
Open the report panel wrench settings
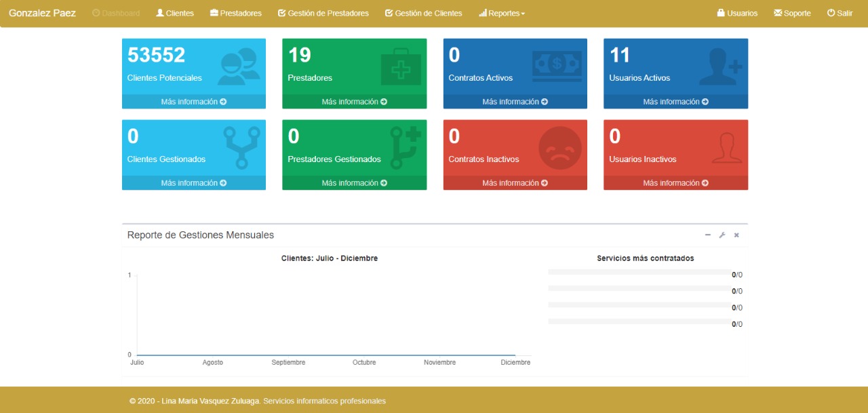point(722,235)
